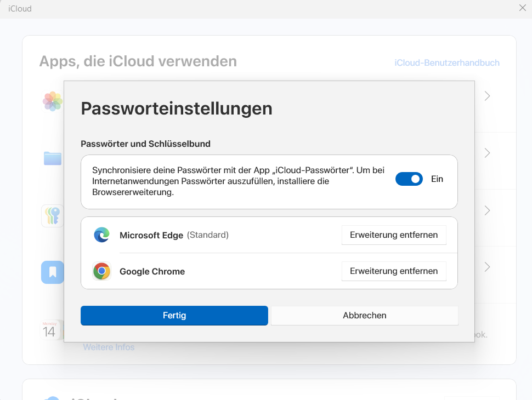Click the blue Bookmarks icon

53,272
